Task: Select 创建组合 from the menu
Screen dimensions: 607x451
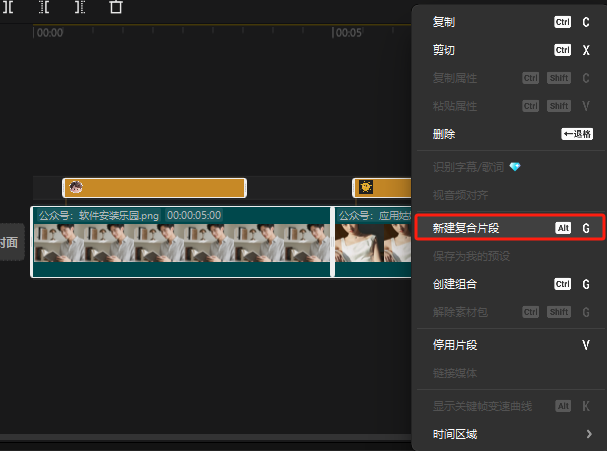Action: tap(454, 284)
